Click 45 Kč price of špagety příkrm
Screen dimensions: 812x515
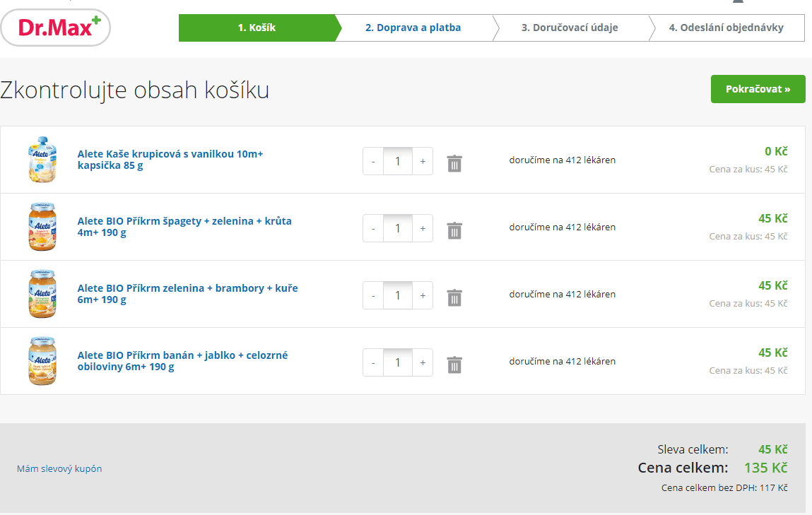pyautogui.click(x=772, y=218)
